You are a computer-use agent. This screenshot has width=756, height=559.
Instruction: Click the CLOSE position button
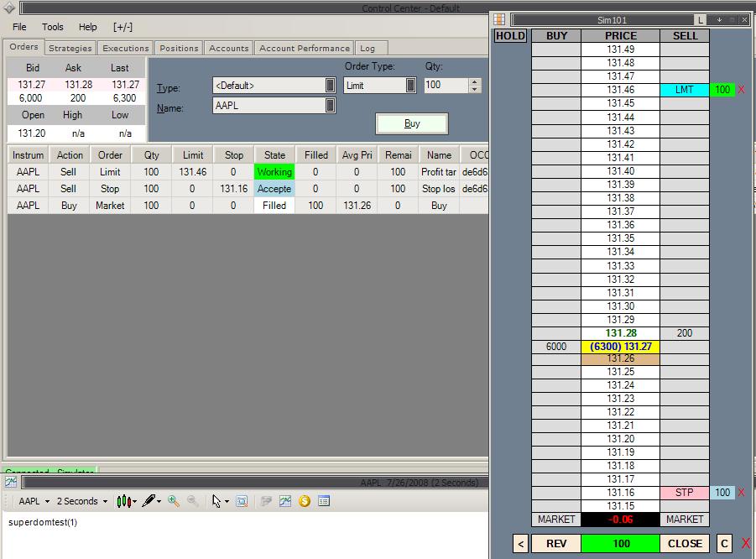pyautogui.click(x=685, y=544)
